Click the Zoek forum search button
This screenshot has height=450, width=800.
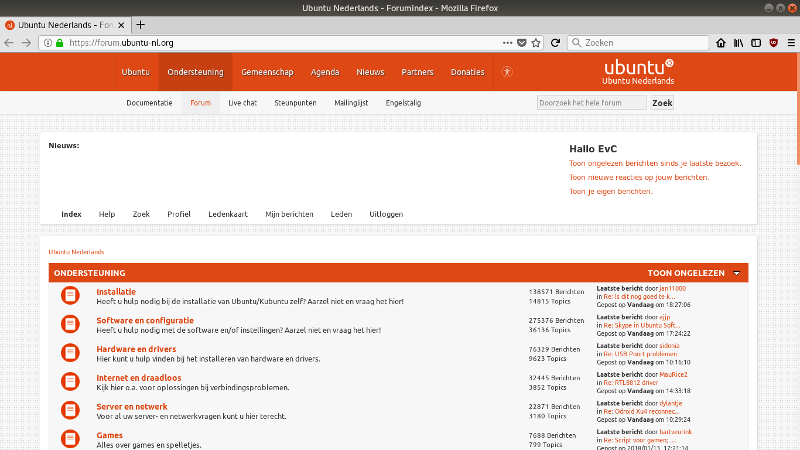click(662, 103)
